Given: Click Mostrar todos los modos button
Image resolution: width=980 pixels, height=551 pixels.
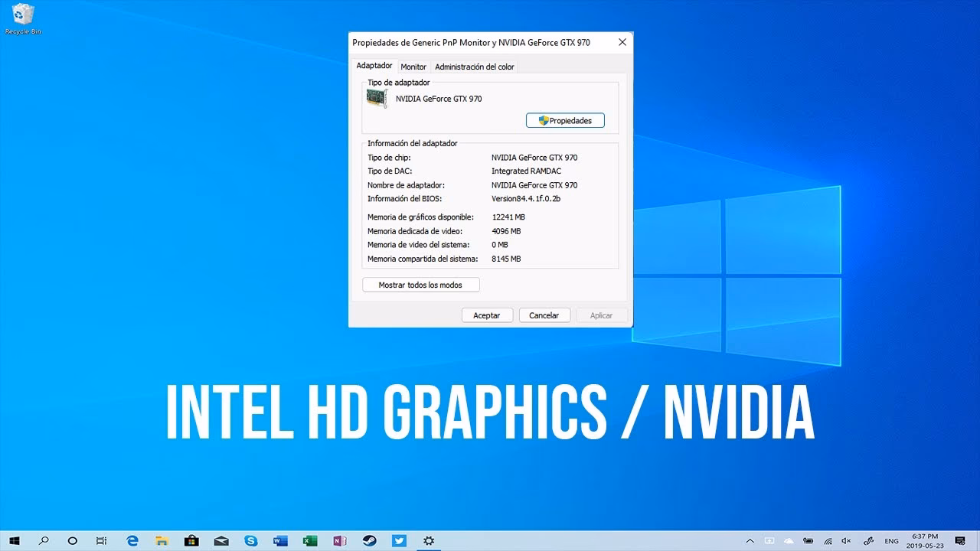Looking at the screenshot, I should [x=420, y=285].
